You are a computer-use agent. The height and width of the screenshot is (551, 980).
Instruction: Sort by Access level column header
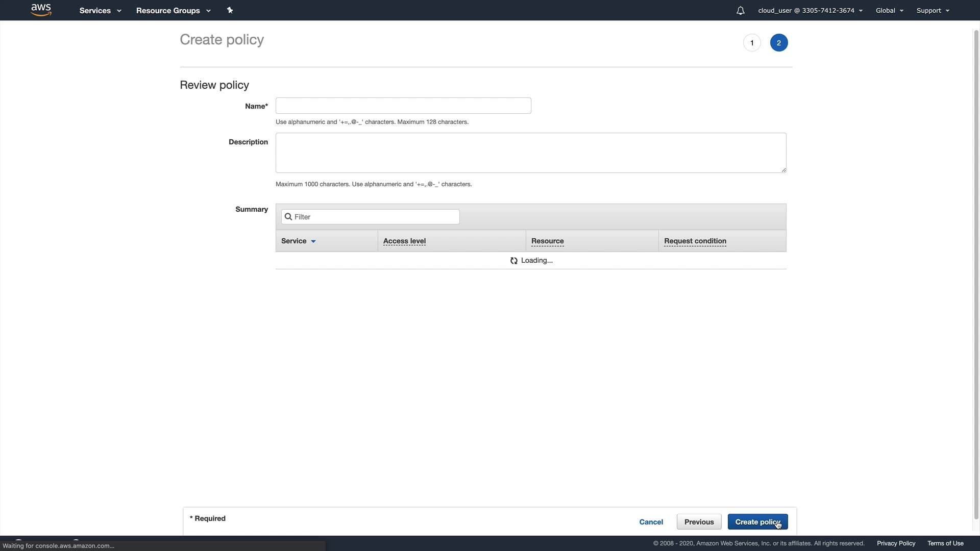(x=404, y=241)
